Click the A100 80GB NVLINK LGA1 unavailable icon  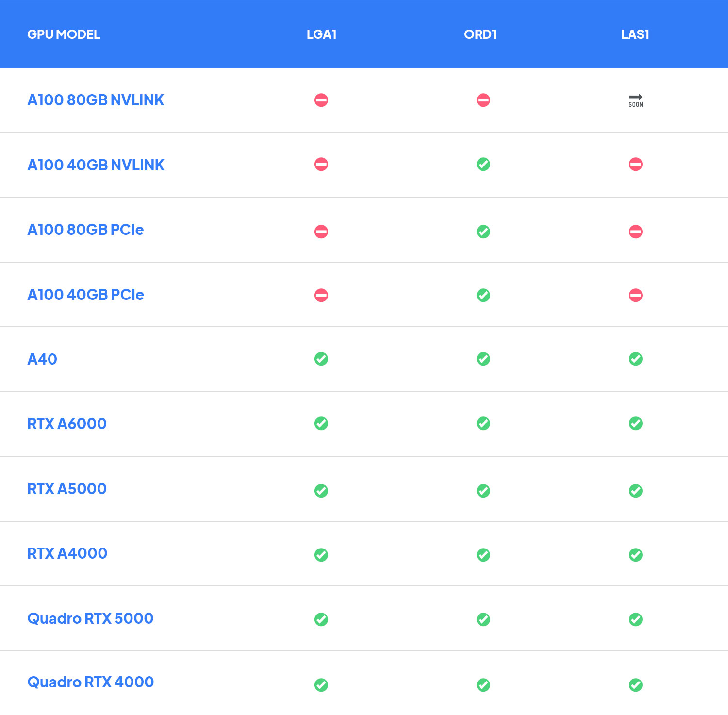[x=321, y=100]
